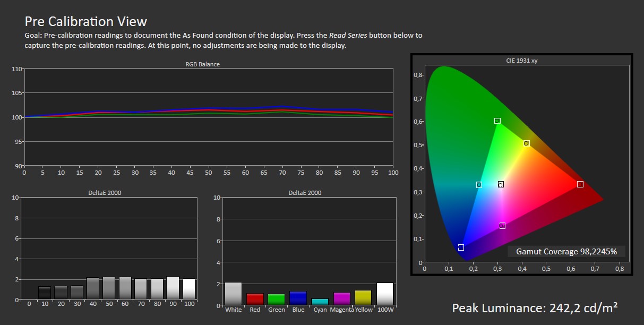The width and height of the screenshot is (644, 325).
Task: Click the blue primary marker on CIE diagram
Action: [461, 247]
